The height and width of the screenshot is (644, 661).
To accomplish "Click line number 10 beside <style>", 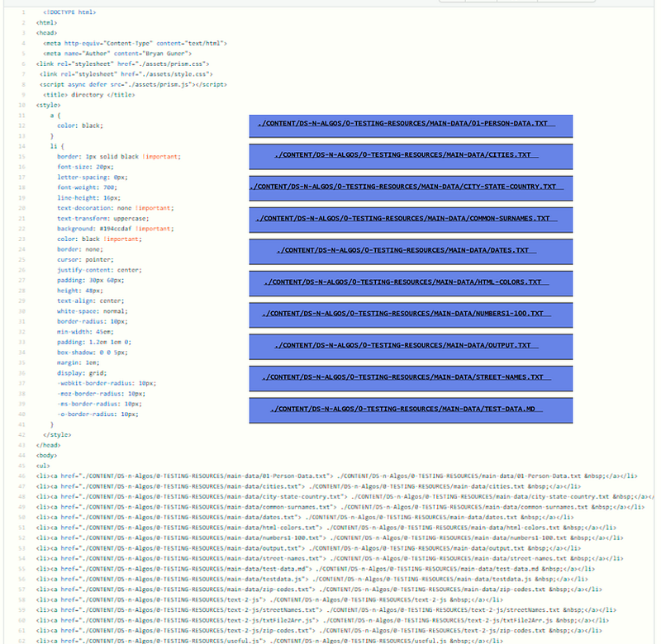I will pos(21,106).
